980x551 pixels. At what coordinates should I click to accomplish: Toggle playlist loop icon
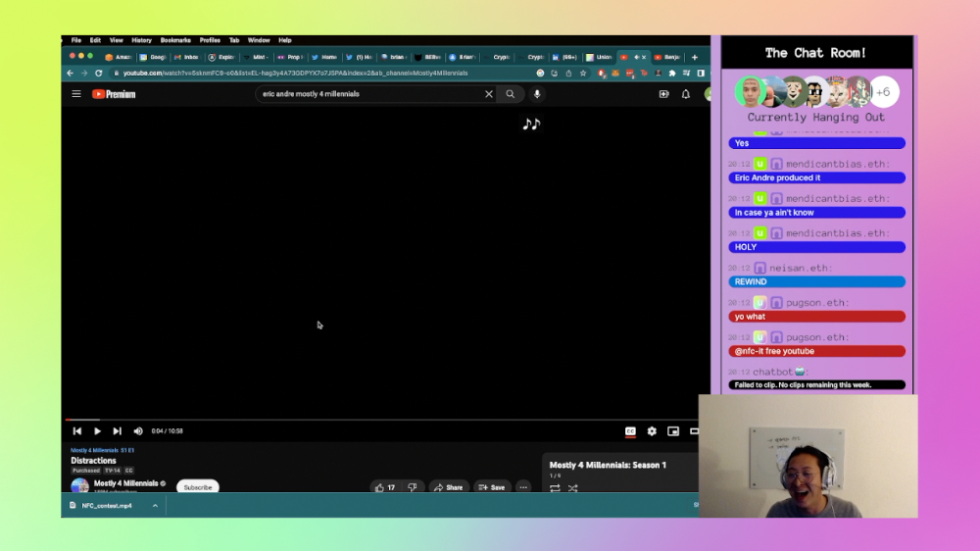pyautogui.click(x=555, y=488)
